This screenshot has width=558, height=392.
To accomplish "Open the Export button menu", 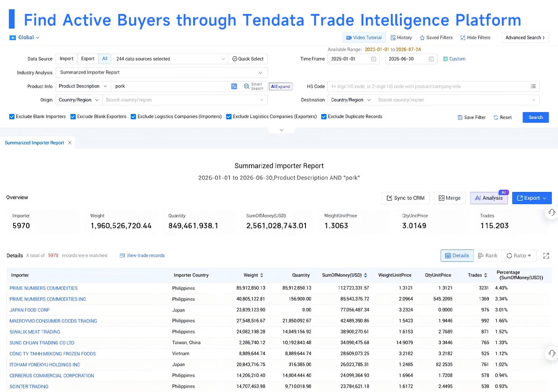I will coord(532,198).
